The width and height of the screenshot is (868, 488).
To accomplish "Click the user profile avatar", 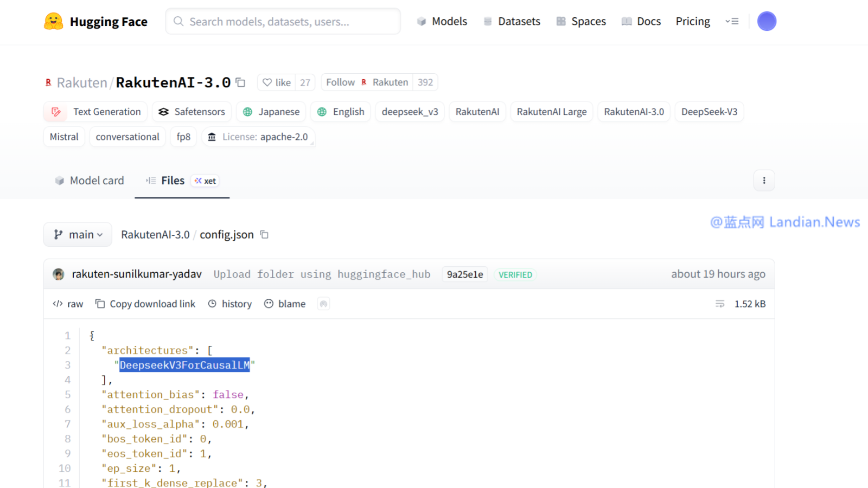I will [766, 22].
